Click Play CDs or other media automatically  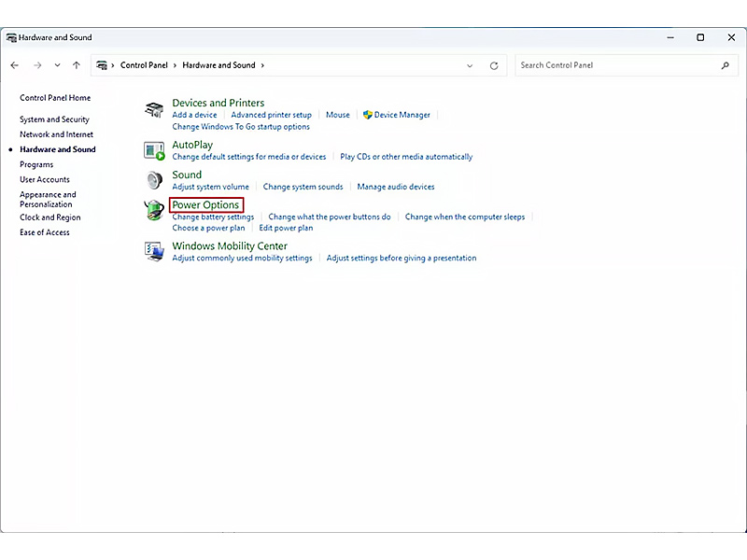point(406,157)
